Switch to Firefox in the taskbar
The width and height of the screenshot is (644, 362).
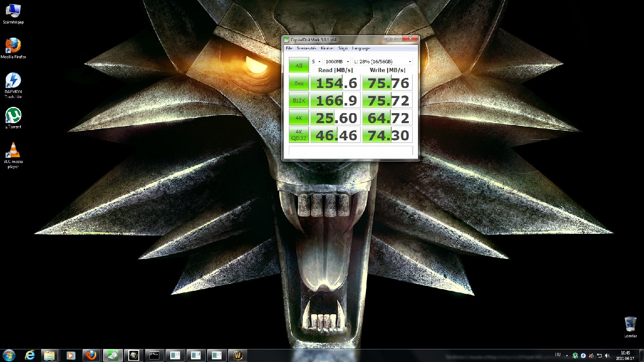point(91,355)
